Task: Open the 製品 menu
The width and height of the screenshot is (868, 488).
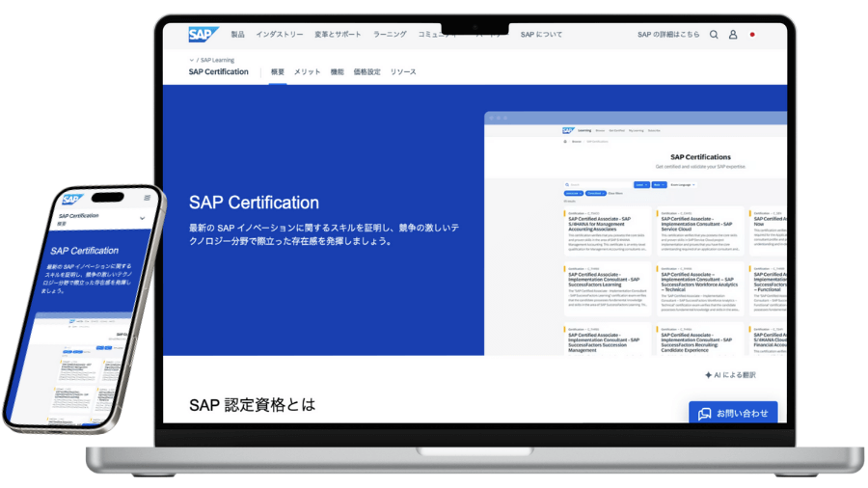Action: (x=237, y=35)
